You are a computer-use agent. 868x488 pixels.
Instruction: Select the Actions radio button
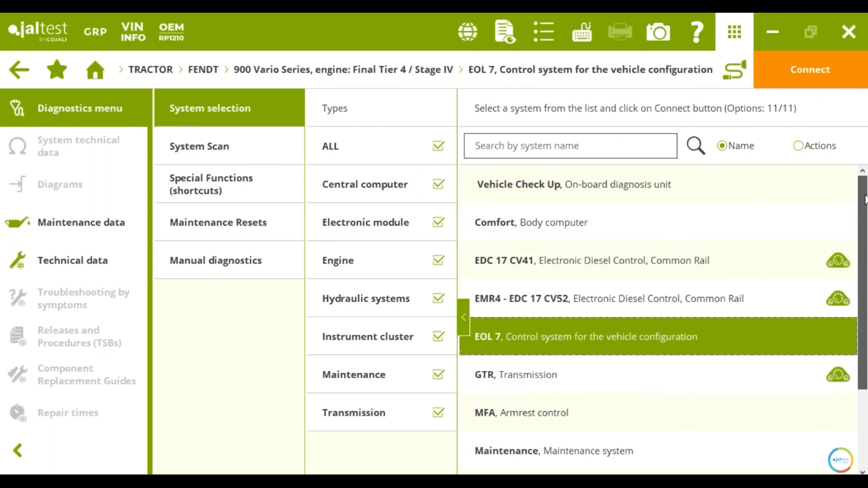pyautogui.click(x=798, y=146)
